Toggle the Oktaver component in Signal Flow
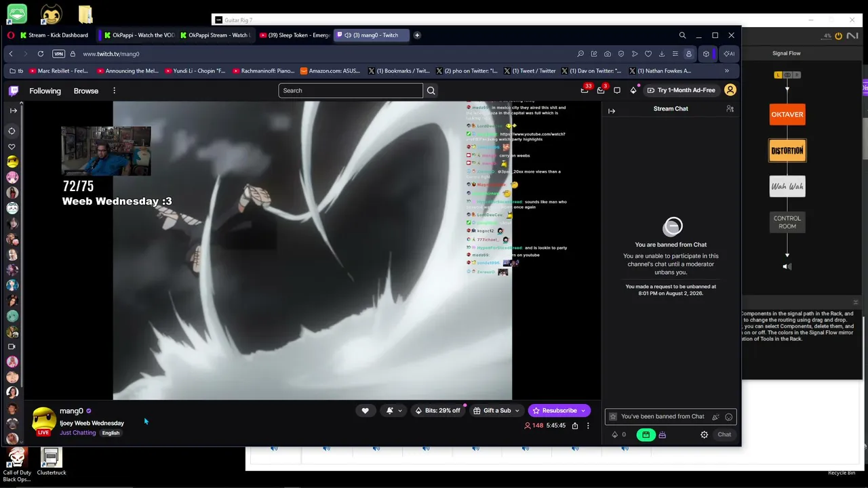 [x=787, y=115]
